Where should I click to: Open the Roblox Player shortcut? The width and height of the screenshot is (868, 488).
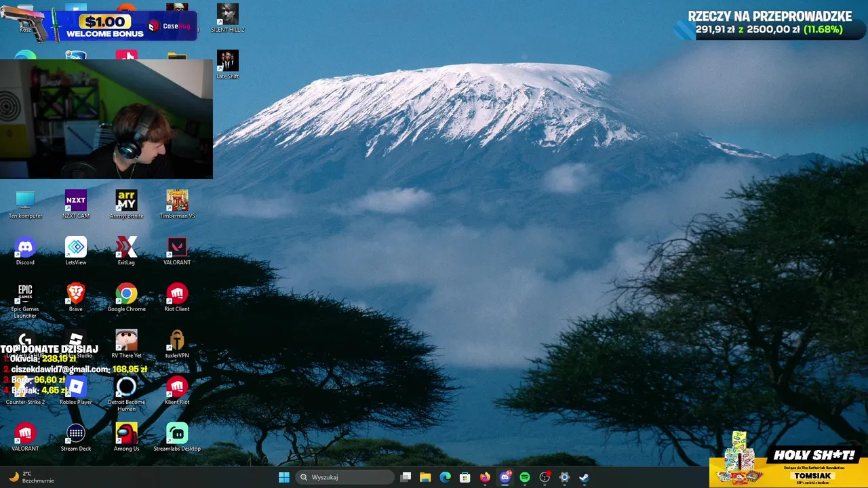tap(75, 390)
